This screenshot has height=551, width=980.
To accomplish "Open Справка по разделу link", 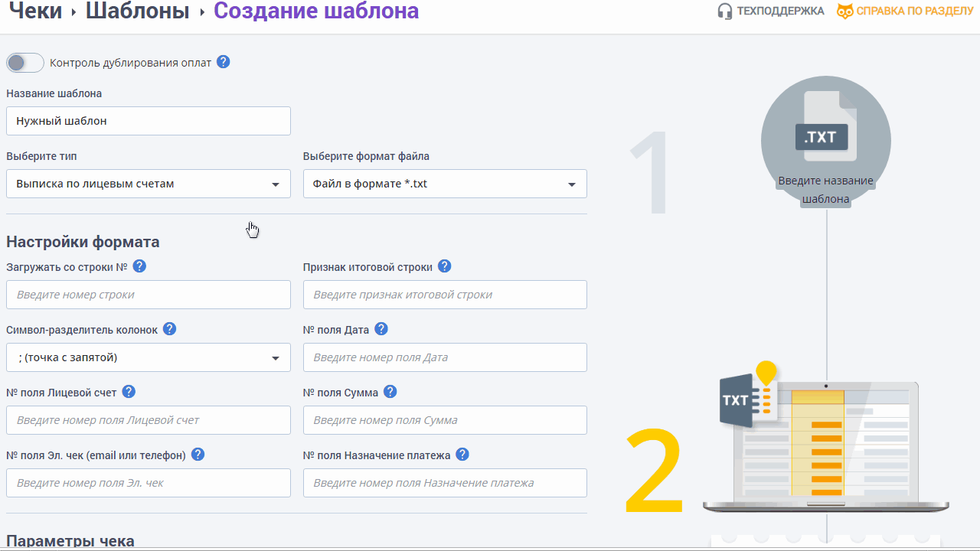I will pyautogui.click(x=906, y=11).
